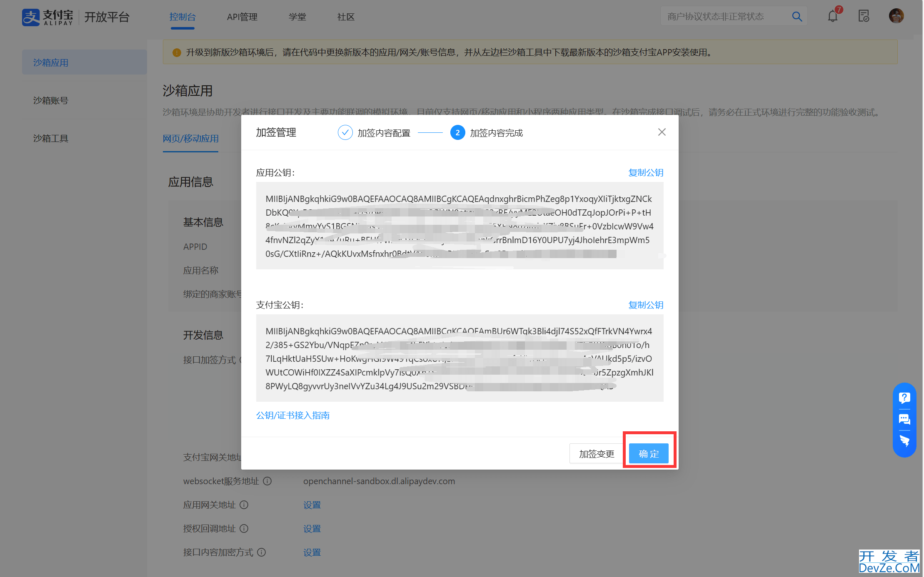This screenshot has width=924, height=577.
Task: Open the notification bell
Action: pyautogui.click(x=833, y=16)
